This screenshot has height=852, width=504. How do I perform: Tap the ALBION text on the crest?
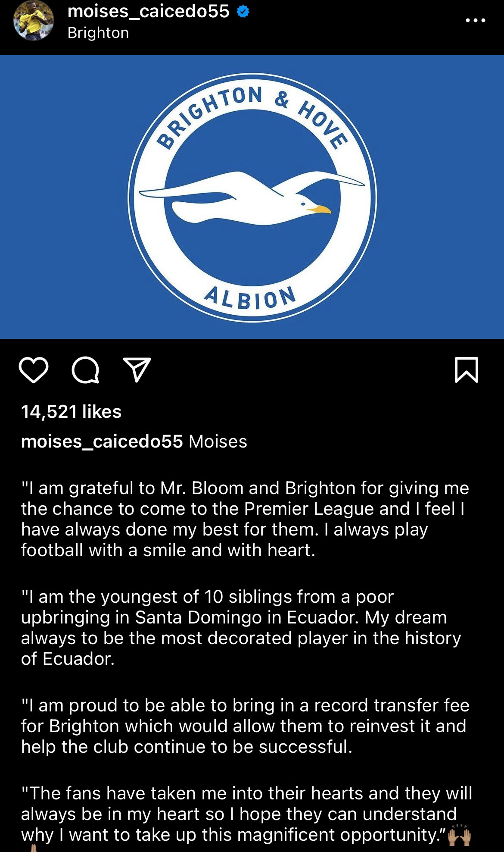pyautogui.click(x=250, y=298)
